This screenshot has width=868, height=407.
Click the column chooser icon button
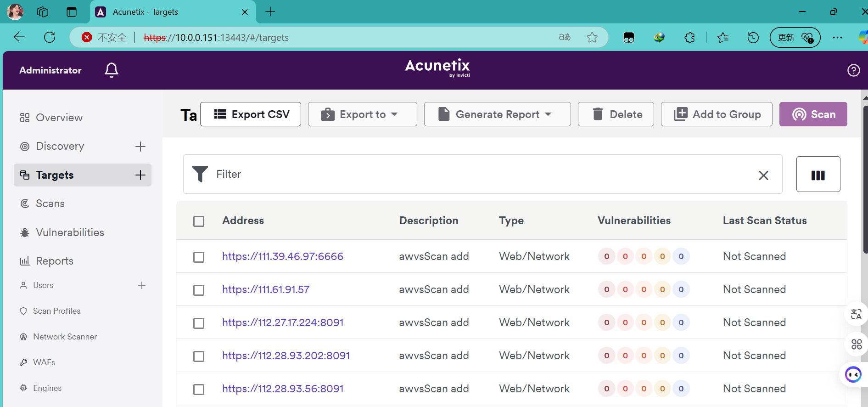(x=818, y=175)
